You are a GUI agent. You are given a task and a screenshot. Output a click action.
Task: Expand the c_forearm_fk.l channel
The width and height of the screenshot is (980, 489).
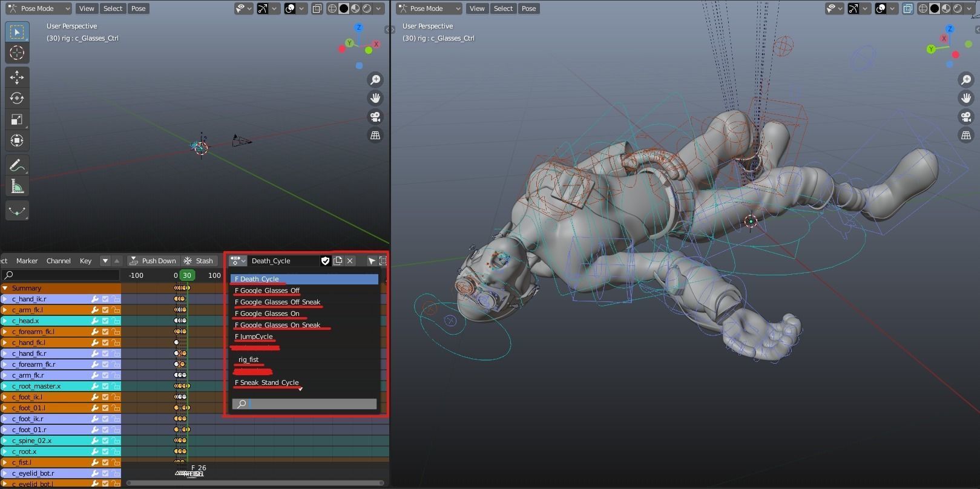click(5, 332)
